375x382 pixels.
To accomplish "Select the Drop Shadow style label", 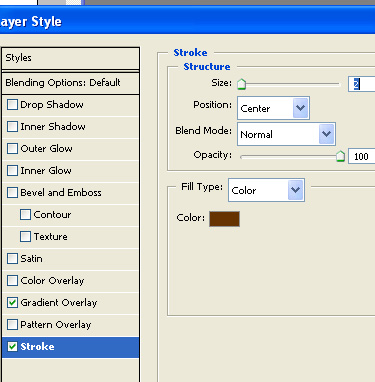I will pos(52,105).
